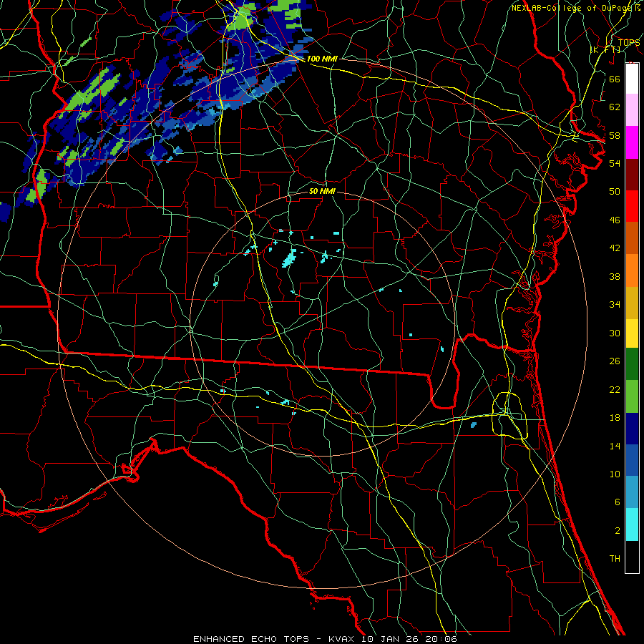Click the K FT units label
The height and width of the screenshot is (644, 644).
click(x=605, y=50)
